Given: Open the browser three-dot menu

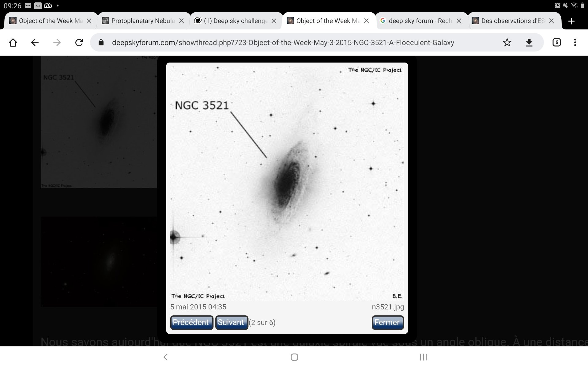Looking at the screenshot, I should click(575, 42).
